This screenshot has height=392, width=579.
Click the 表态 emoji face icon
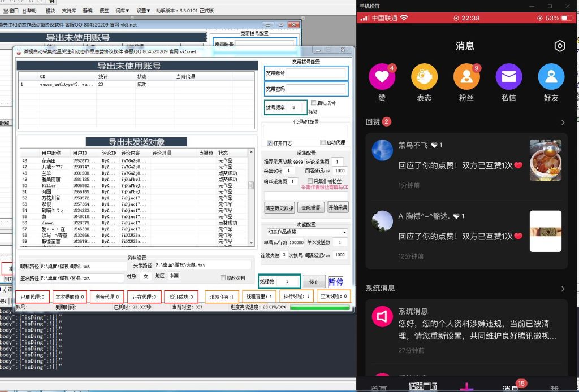click(x=424, y=77)
